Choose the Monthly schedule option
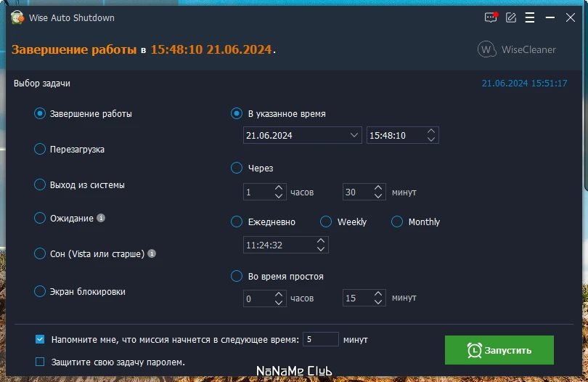 click(x=397, y=222)
